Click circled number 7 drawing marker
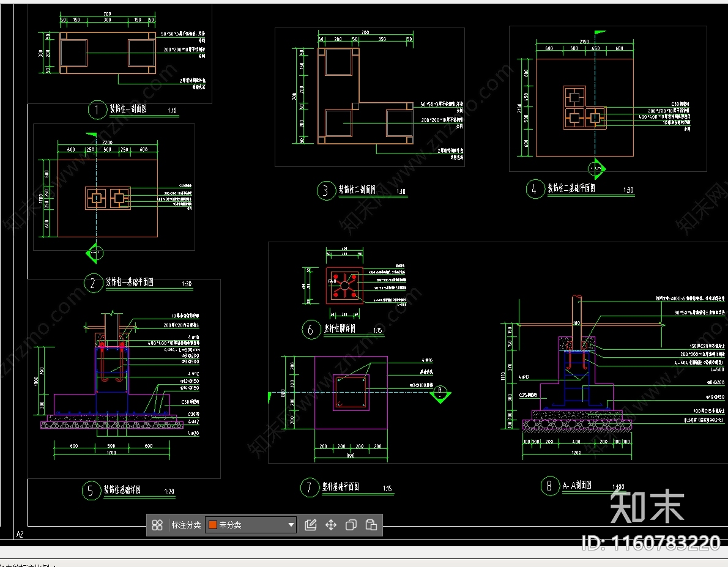Viewport: 728px width, 567px height. tap(309, 487)
